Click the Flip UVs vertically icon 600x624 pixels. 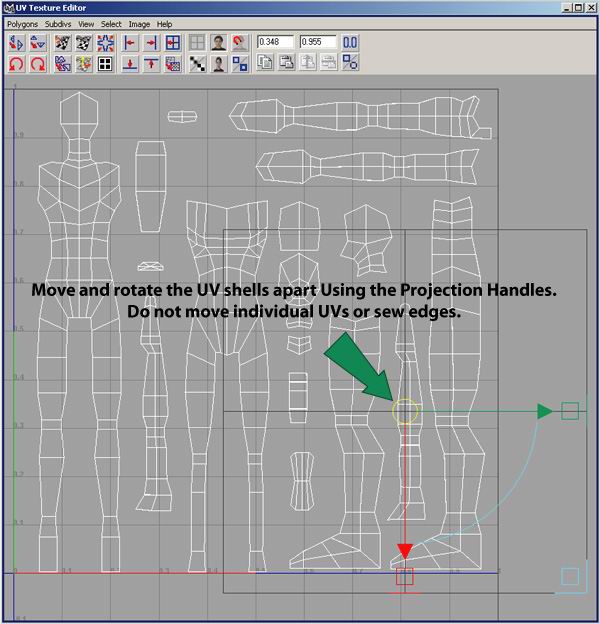coord(38,43)
